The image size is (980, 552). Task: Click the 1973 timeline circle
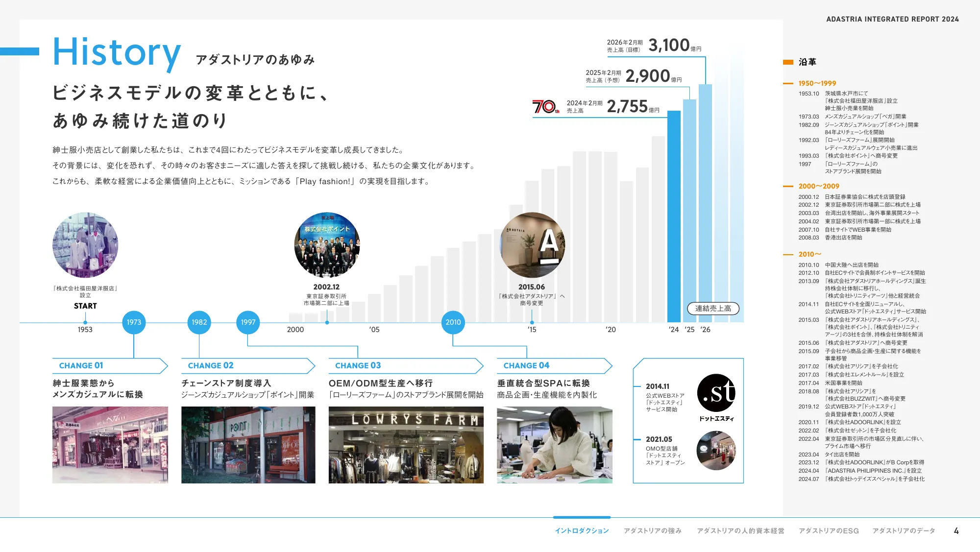coord(134,322)
